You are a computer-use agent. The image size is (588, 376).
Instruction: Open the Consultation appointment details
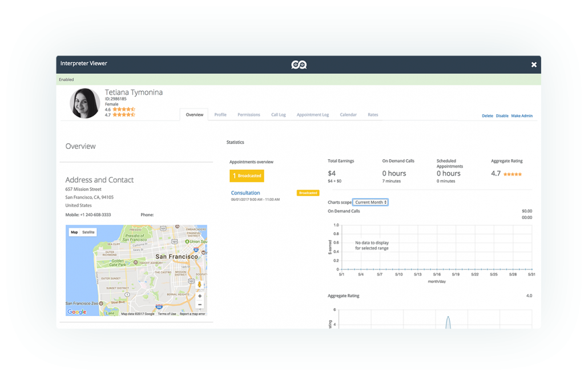pos(245,193)
